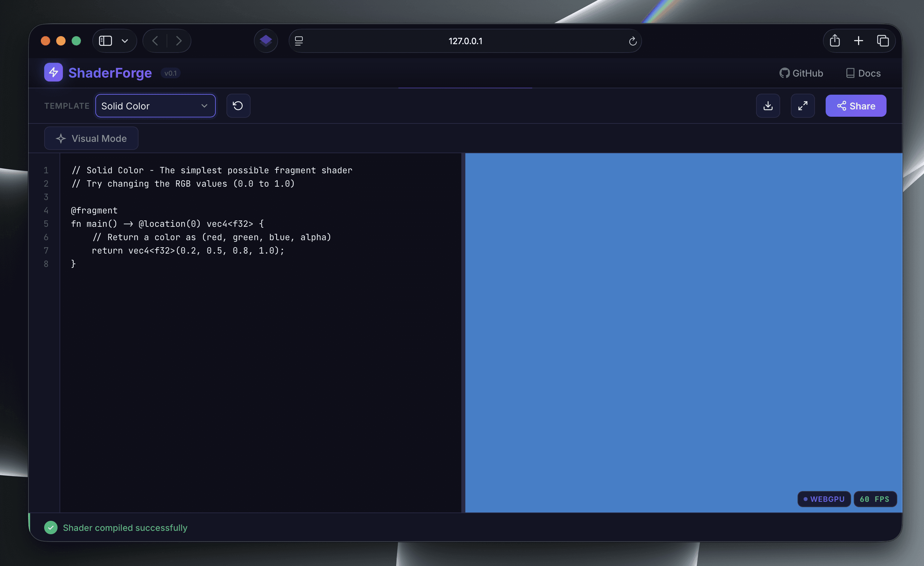Click line 7 in the code editor
Screen dimensions: 924x566
[x=188, y=251]
